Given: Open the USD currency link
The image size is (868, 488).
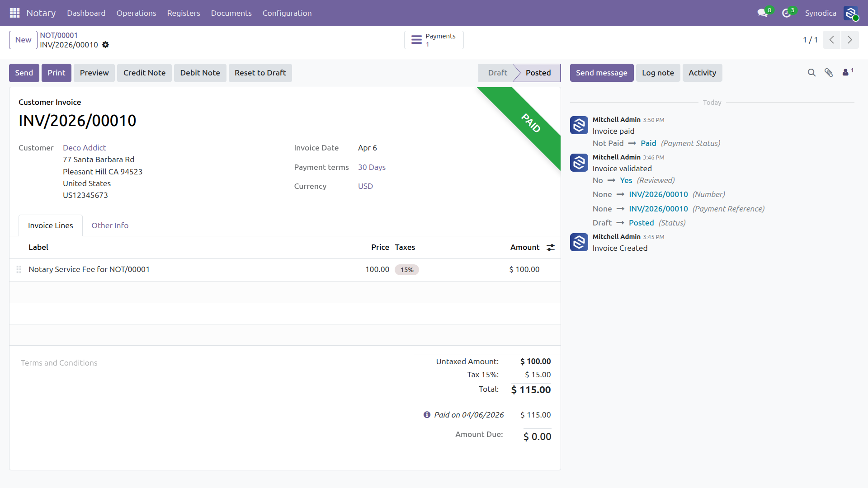Looking at the screenshot, I should pyautogui.click(x=365, y=186).
